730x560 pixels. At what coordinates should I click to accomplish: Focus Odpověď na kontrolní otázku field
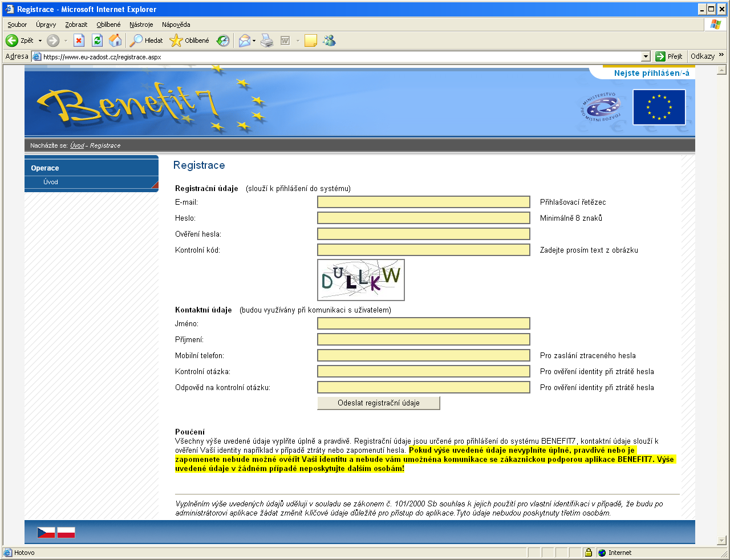tap(424, 387)
